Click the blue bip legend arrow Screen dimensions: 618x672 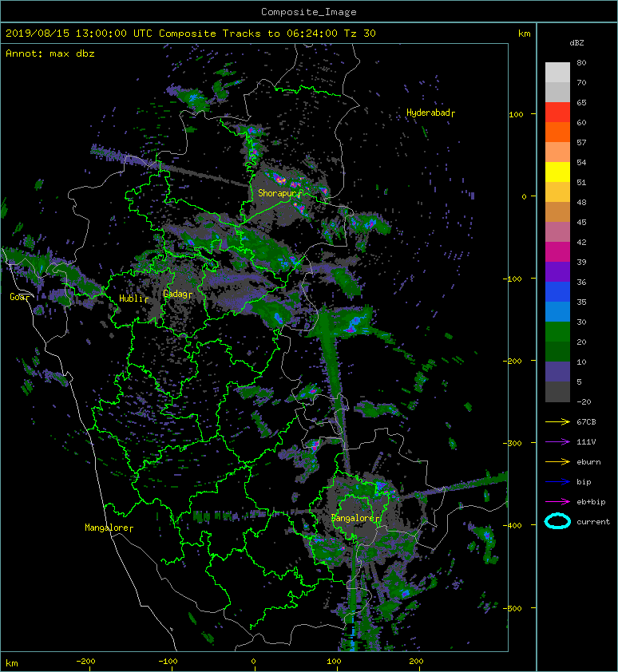pos(557,482)
